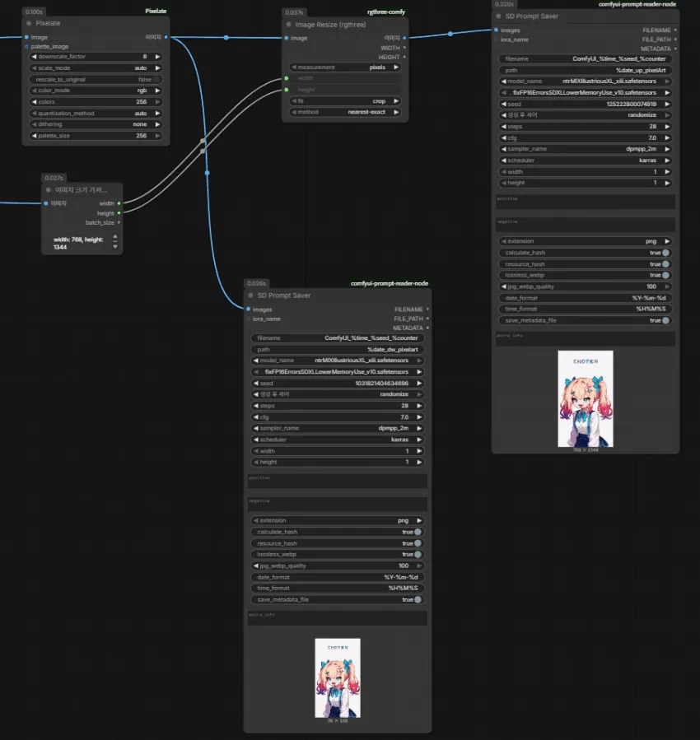Open scheduler dropdown in %date_dw_pixelart saver
Screen dimensions: 700x740
pyautogui.click(x=337, y=440)
